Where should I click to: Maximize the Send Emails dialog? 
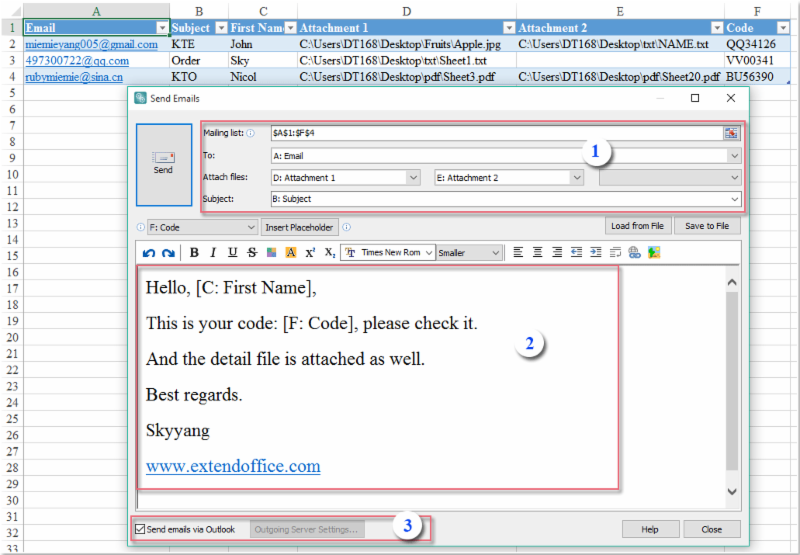[695, 98]
